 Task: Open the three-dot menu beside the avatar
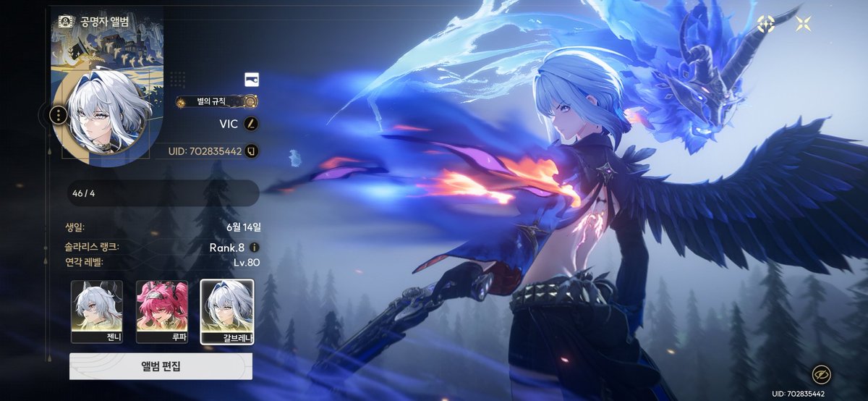click(59, 114)
